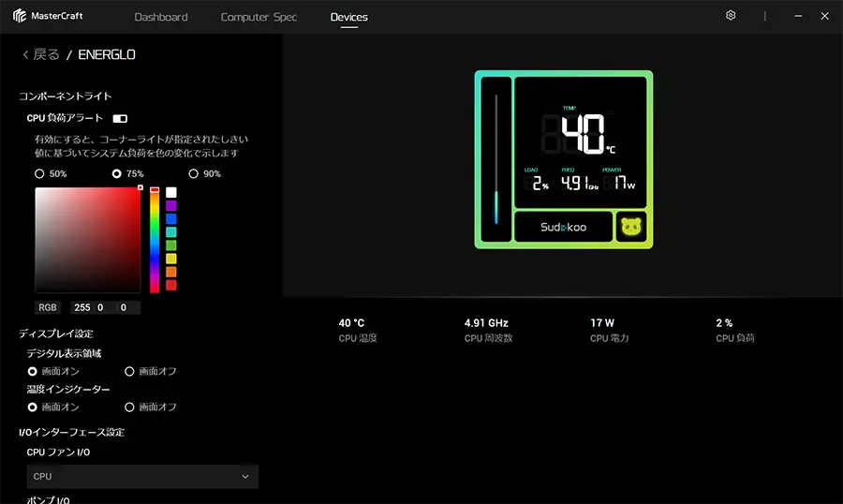Open the settings gear icon
This screenshot has height=504, width=843.
coord(730,16)
